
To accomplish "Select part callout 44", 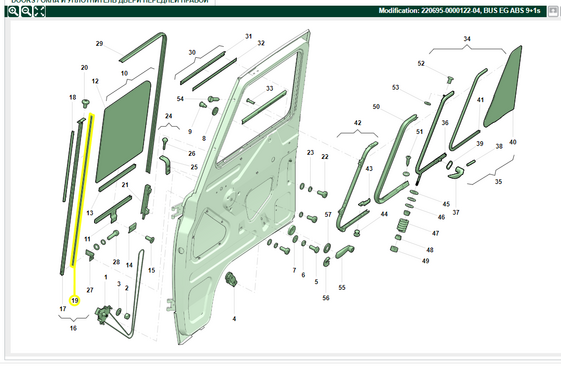I will pos(384,214).
